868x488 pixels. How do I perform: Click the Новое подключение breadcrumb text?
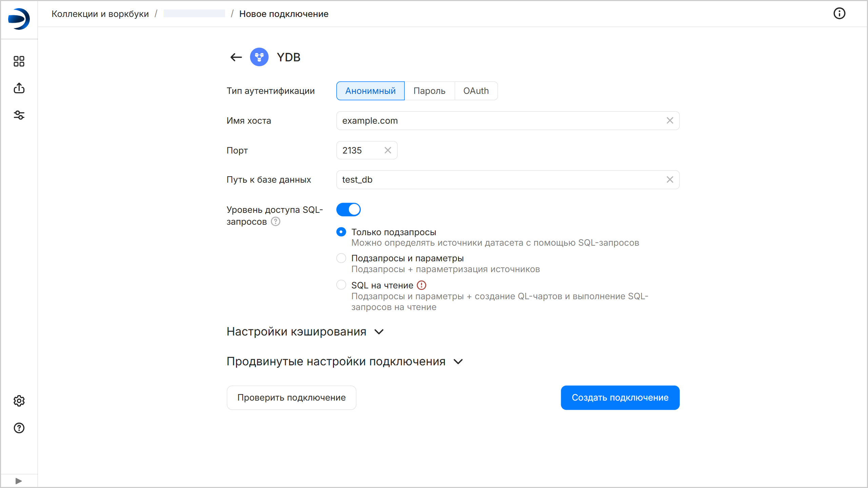284,14
